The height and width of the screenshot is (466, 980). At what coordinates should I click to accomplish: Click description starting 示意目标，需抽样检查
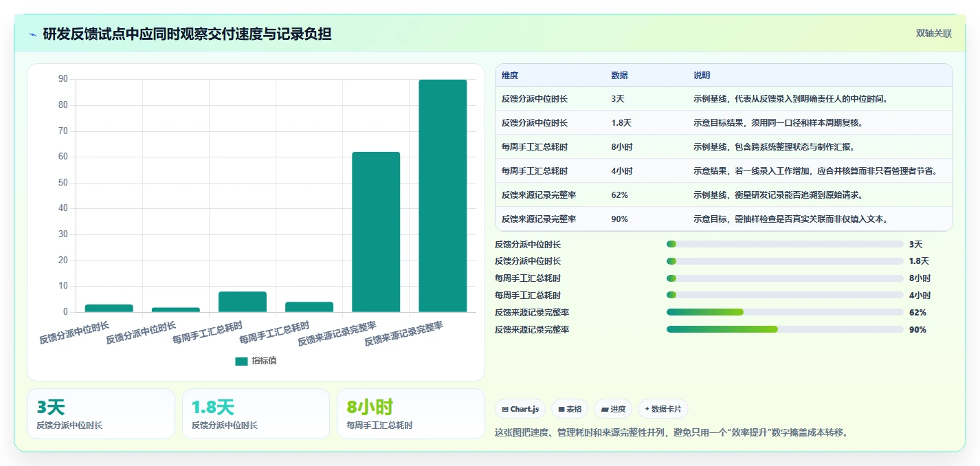(x=791, y=219)
